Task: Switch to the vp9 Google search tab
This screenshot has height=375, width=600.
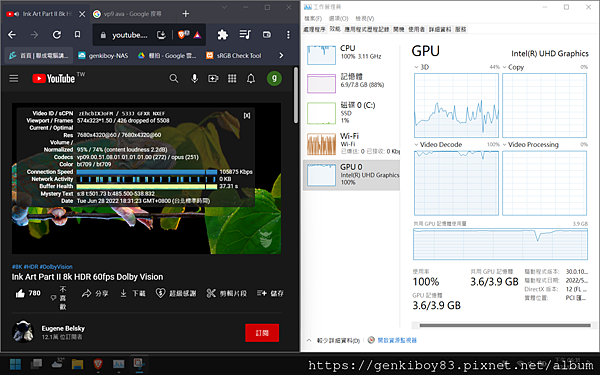Action: click(132, 14)
